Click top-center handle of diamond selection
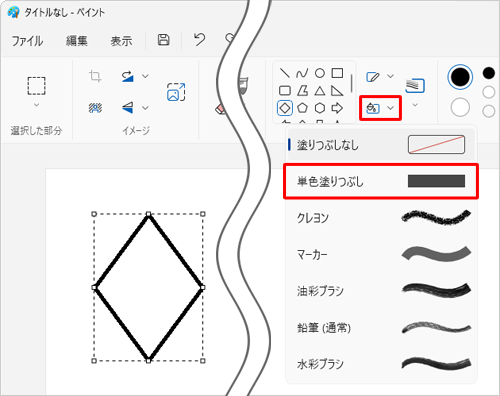The width and height of the screenshot is (500, 396). pyautogui.click(x=149, y=214)
